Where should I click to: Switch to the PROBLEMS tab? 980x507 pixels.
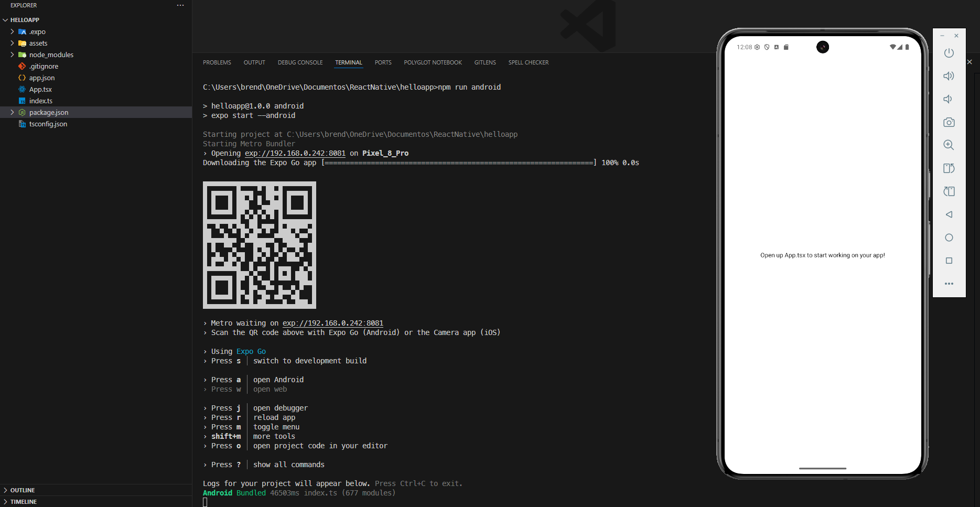pyautogui.click(x=217, y=62)
